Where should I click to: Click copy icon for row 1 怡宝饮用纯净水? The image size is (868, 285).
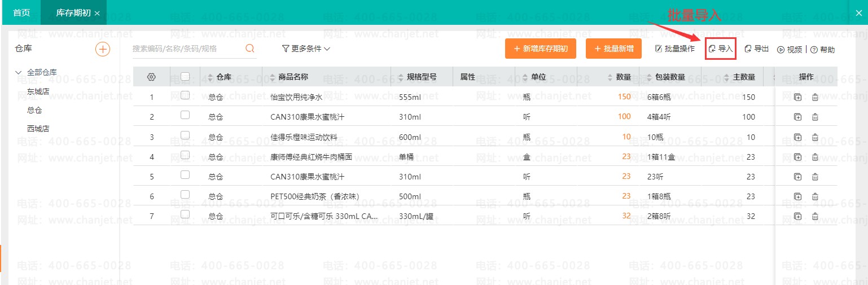[x=797, y=98]
